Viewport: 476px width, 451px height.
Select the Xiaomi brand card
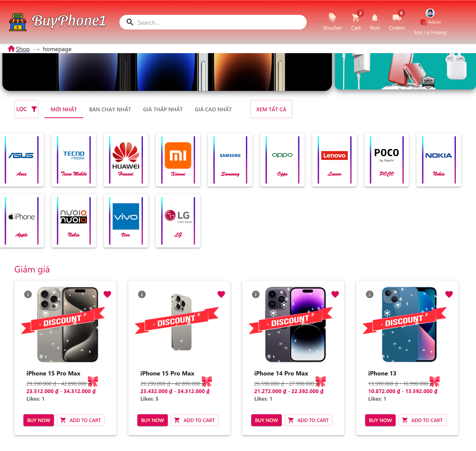coord(178,160)
